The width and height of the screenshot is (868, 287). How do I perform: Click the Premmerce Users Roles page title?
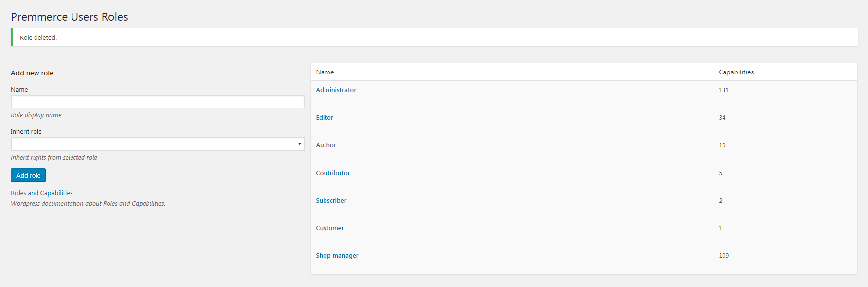pos(70,17)
